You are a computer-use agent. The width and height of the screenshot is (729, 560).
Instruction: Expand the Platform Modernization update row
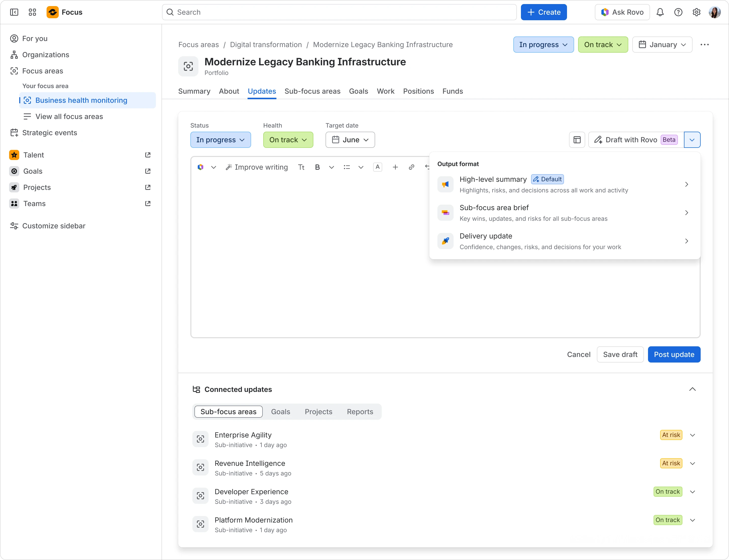tap(692, 520)
